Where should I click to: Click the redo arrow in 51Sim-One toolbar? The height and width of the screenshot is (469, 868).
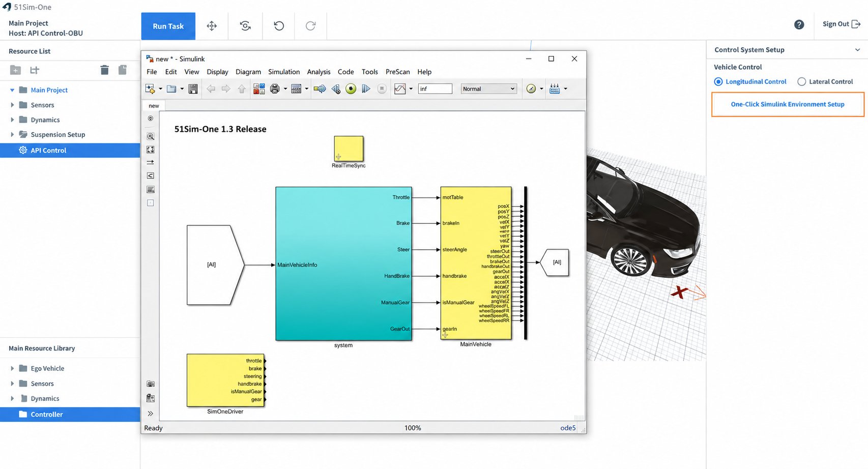click(x=310, y=26)
